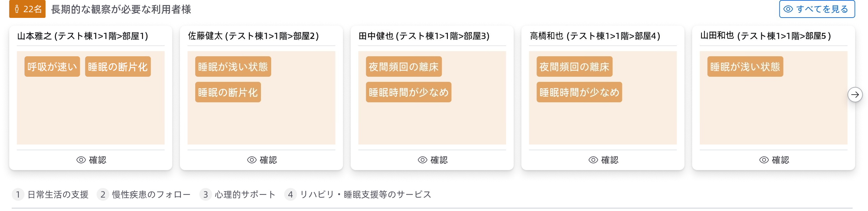
Task: Click the person icon on the 22名 badge
Action: [17, 9]
